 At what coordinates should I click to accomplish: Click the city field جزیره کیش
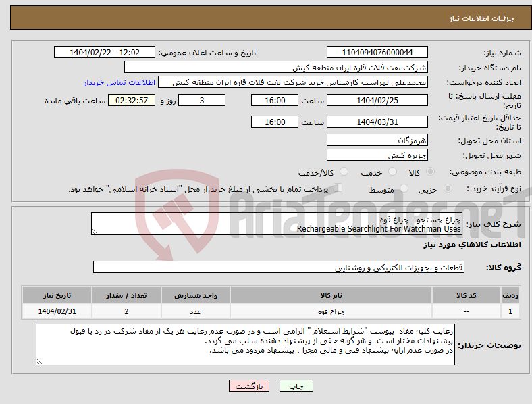(x=377, y=155)
